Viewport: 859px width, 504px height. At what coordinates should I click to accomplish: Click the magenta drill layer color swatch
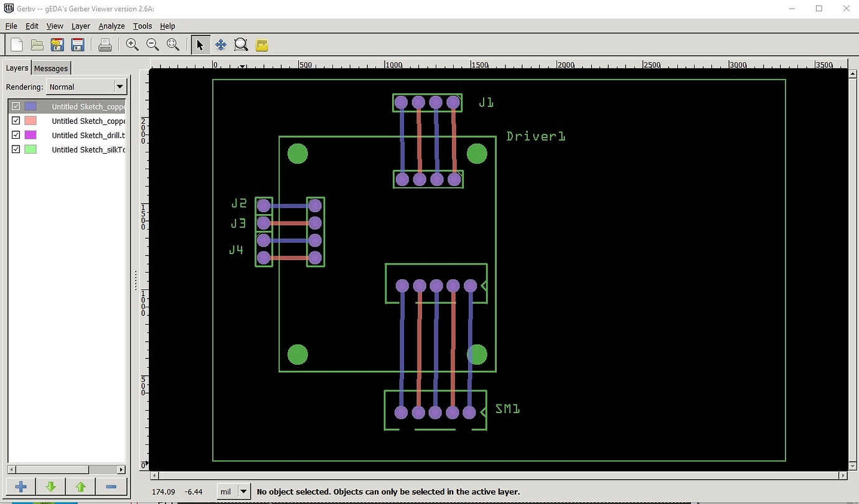point(31,135)
